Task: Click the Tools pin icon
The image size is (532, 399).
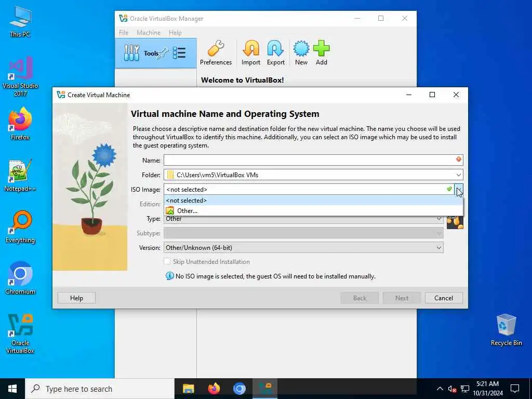Action: [164, 52]
